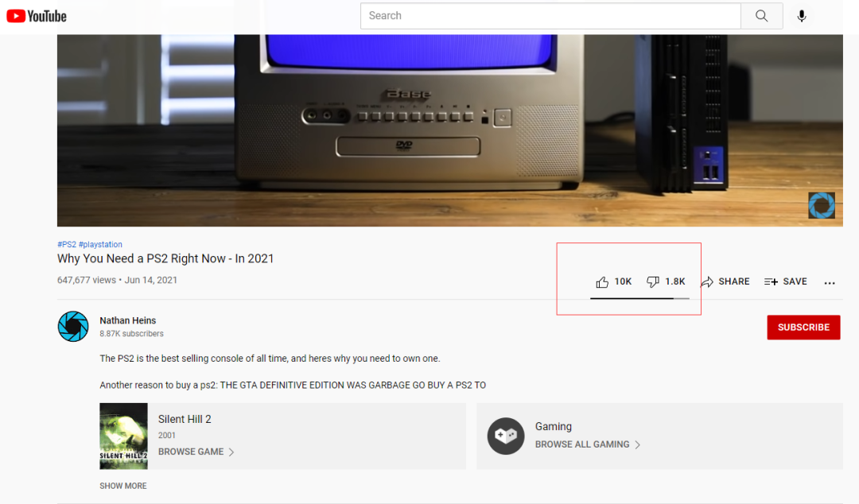Open the three-dot more actions menu
This screenshot has width=859, height=504.
[830, 283]
